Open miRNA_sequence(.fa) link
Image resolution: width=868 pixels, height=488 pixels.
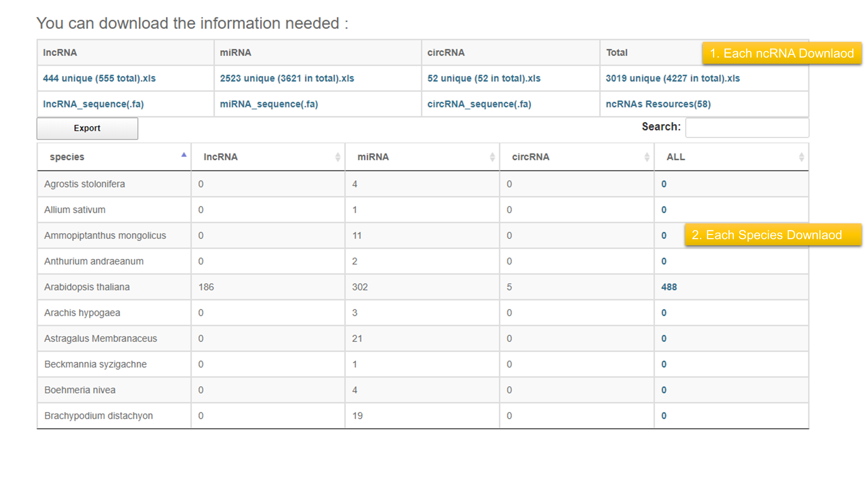(x=269, y=104)
